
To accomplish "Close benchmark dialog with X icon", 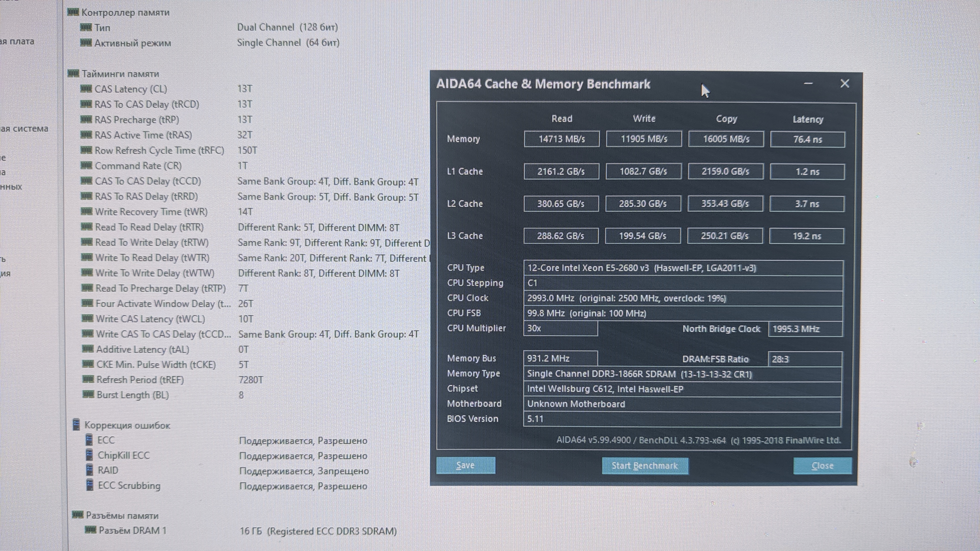I will point(844,83).
